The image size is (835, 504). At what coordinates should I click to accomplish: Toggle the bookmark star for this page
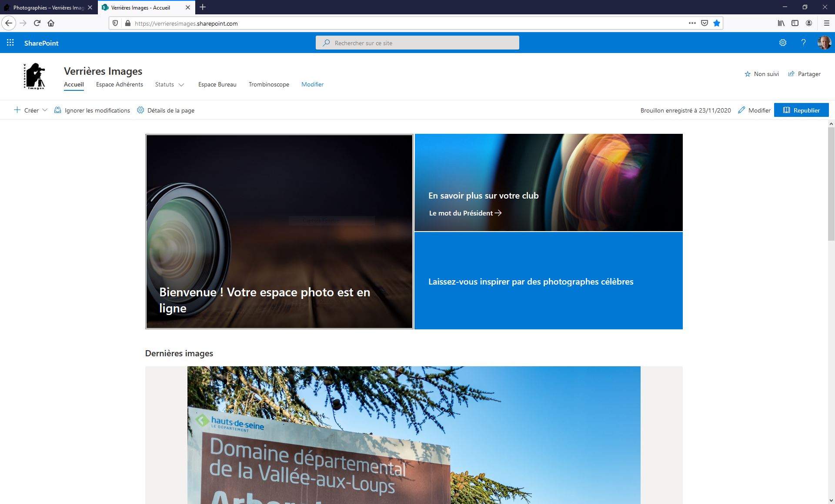[x=717, y=23]
